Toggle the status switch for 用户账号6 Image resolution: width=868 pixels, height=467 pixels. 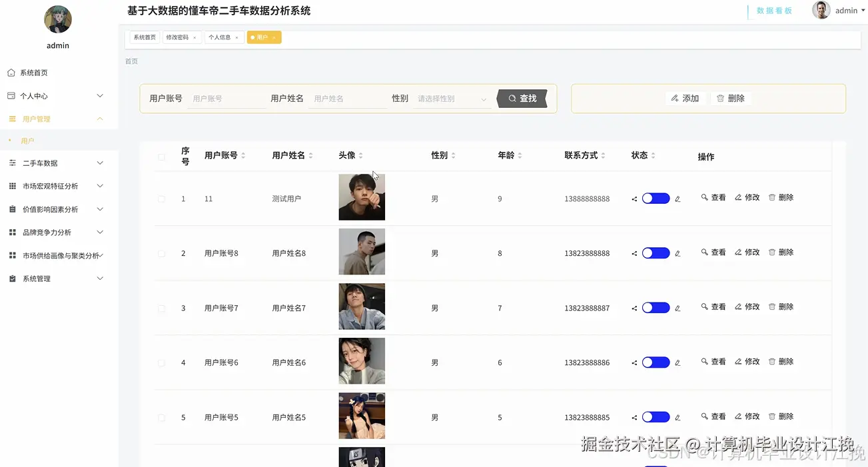coord(655,362)
